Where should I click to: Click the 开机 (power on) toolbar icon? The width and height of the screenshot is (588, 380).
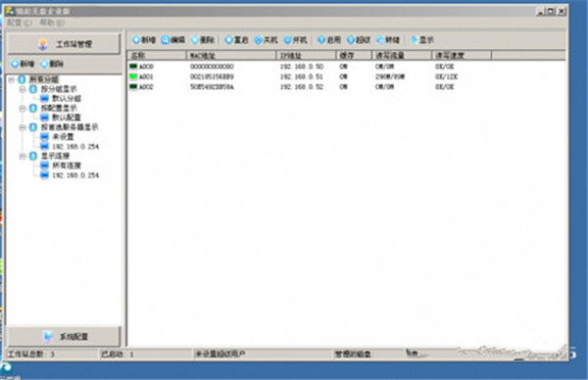pos(295,40)
